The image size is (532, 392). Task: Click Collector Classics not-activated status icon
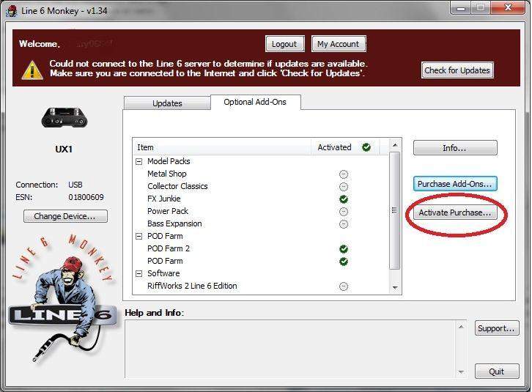click(344, 187)
